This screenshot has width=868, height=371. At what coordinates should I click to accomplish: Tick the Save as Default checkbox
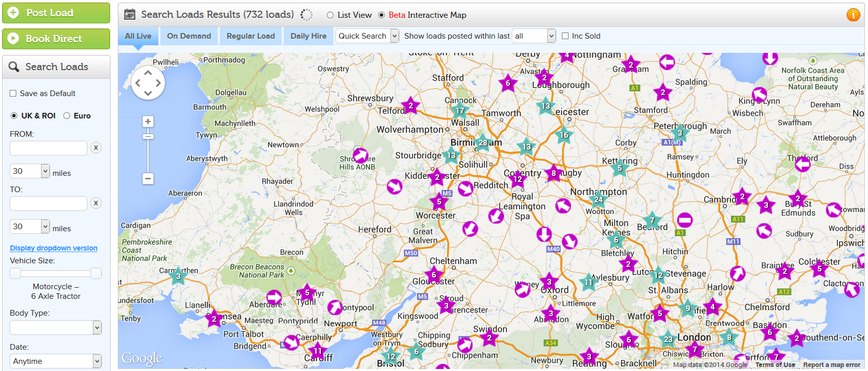(13, 94)
